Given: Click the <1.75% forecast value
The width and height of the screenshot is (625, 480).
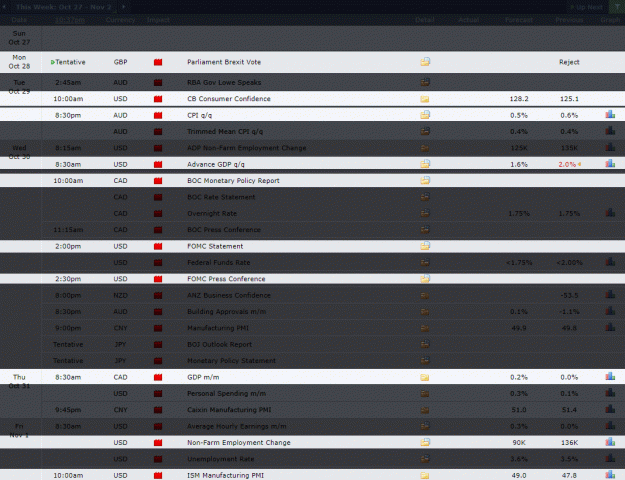Looking at the screenshot, I should 519,263.
